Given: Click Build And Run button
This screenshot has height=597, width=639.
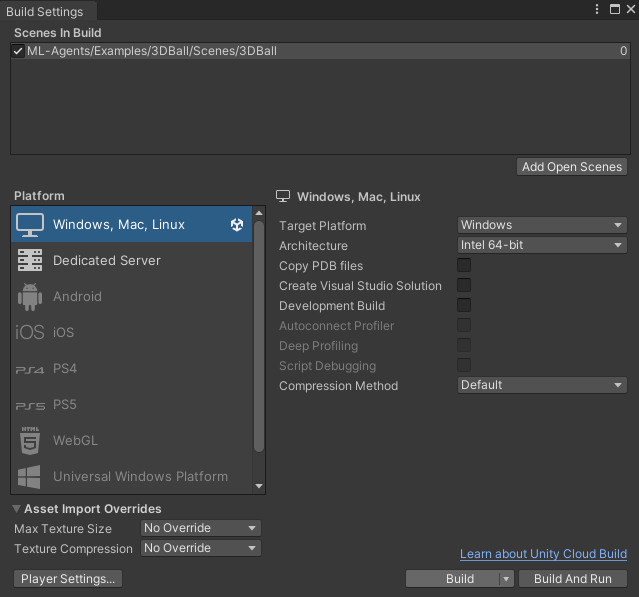Looking at the screenshot, I should [x=573, y=579].
